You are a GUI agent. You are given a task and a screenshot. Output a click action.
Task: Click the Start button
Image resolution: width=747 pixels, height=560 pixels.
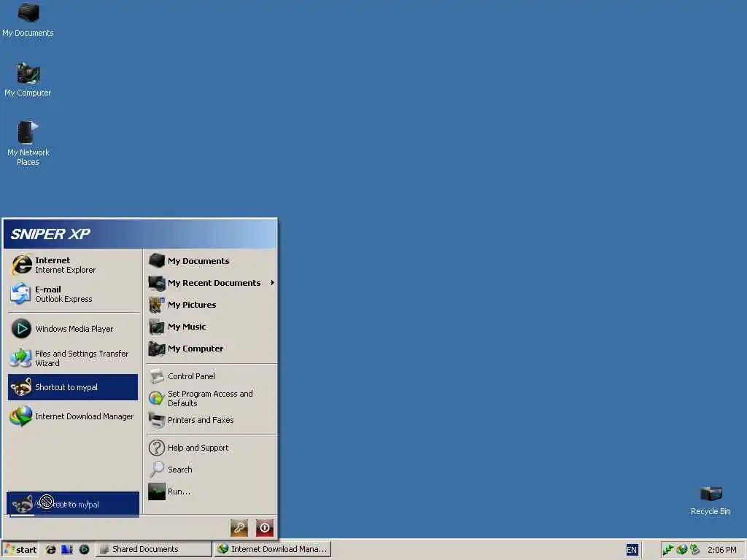(x=20, y=550)
